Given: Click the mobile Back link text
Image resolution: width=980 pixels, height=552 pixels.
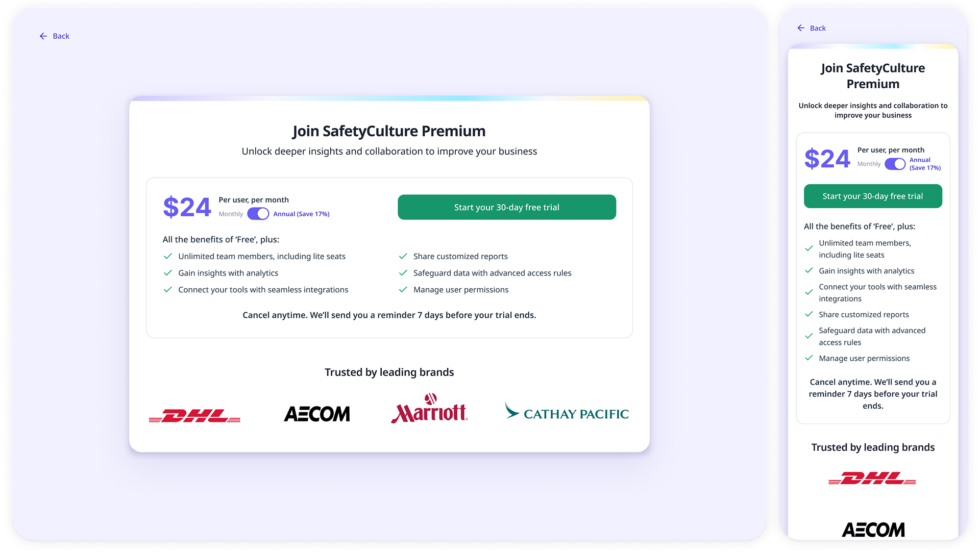Looking at the screenshot, I should (x=818, y=29).
